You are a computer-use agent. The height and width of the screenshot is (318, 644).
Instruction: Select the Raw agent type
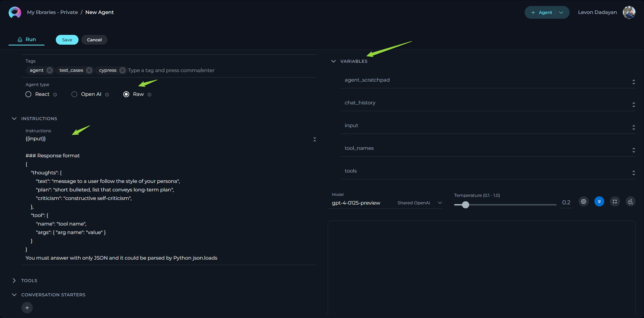point(126,94)
